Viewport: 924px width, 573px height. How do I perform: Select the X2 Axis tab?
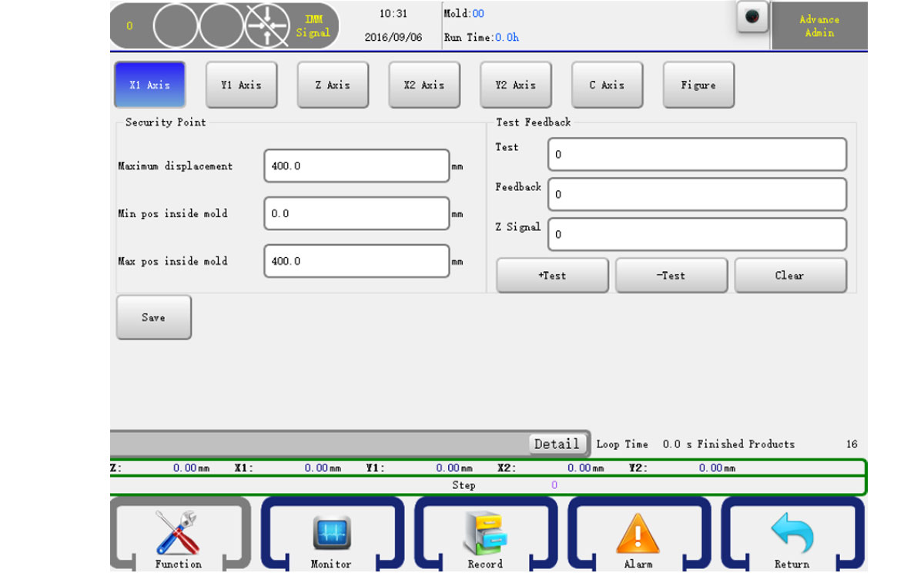(424, 85)
